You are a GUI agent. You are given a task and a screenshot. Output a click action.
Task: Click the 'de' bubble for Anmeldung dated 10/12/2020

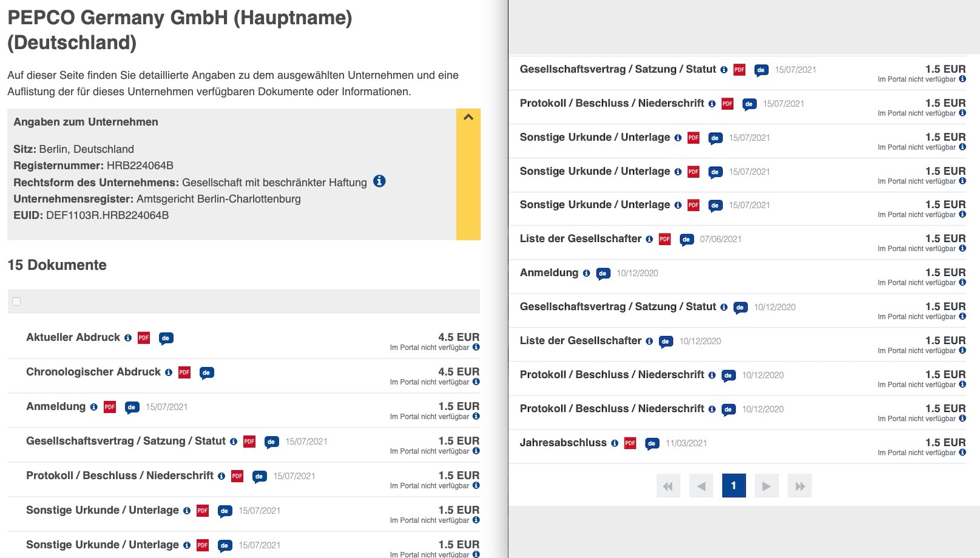[x=603, y=274]
